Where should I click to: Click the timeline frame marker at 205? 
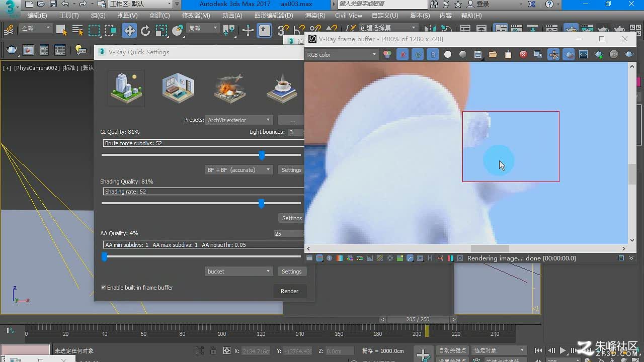(427, 332)
